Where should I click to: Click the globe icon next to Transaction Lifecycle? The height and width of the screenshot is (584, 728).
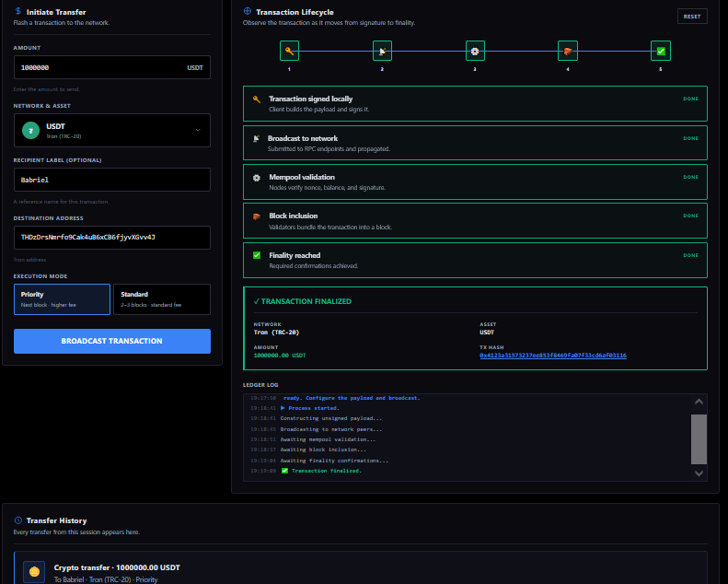[248, 11]
